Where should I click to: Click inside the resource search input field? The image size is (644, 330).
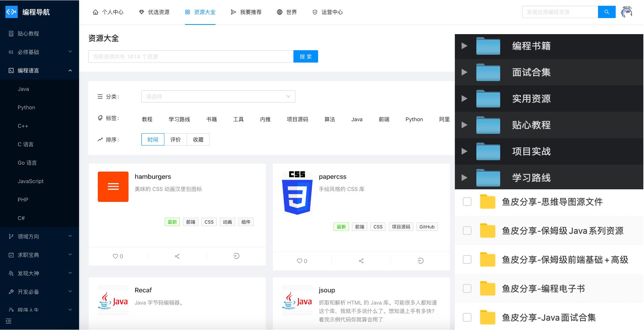(x=190, y=56)
